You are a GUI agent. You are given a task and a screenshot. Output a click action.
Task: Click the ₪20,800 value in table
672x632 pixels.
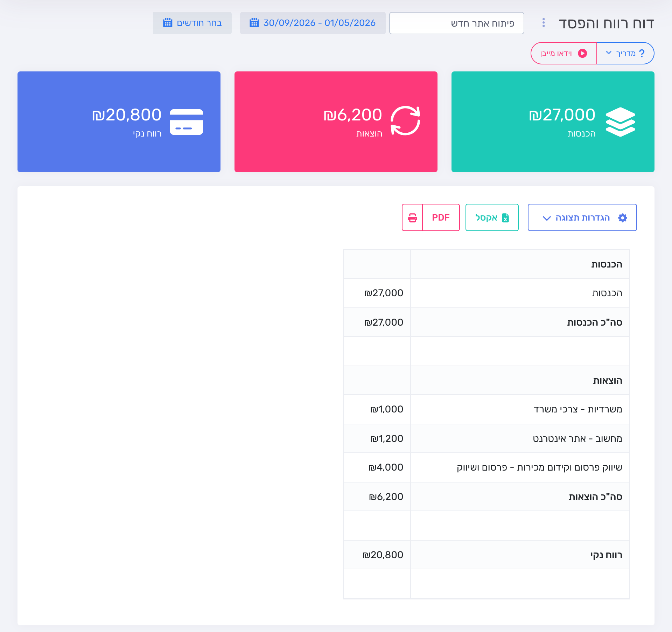(x=383, y=555)
